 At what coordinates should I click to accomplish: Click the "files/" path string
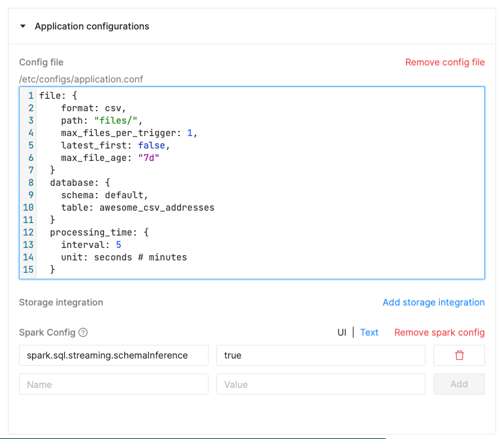(116, 120)
